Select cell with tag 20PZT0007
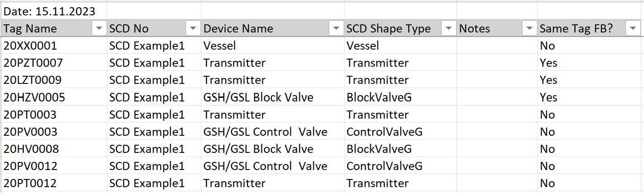 (54, 63)
